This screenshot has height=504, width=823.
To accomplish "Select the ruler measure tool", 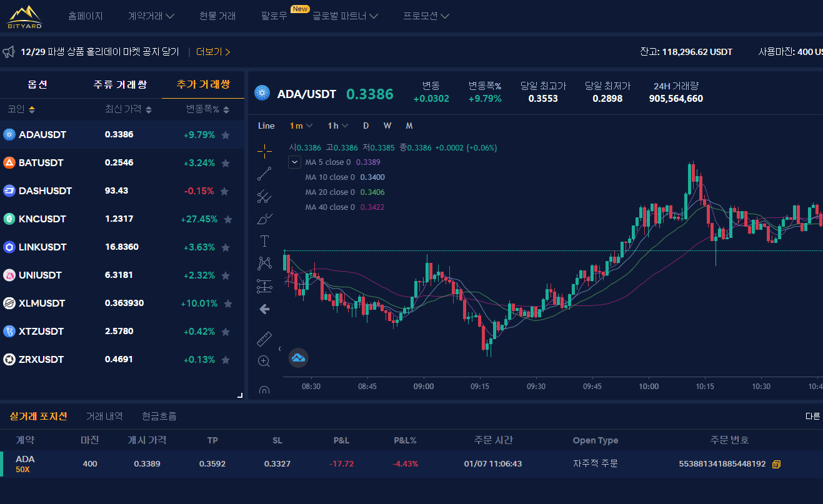I will [x=264, y=338].
